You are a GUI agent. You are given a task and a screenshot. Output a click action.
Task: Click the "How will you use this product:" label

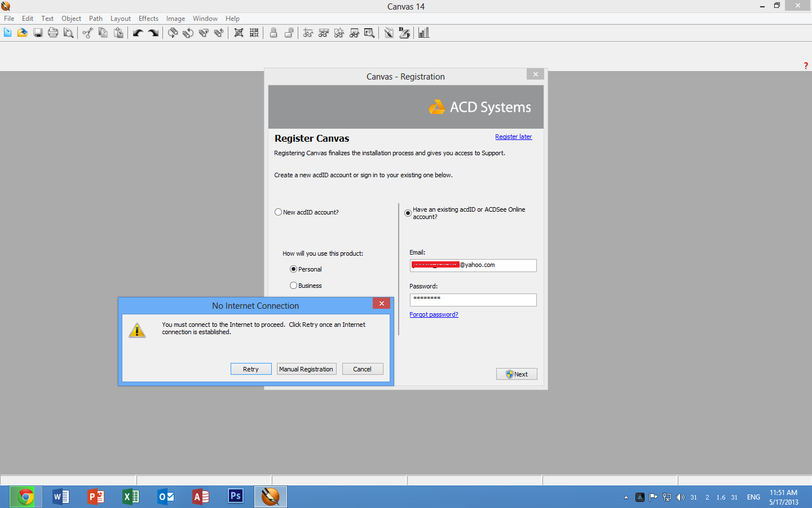[323, 253]
